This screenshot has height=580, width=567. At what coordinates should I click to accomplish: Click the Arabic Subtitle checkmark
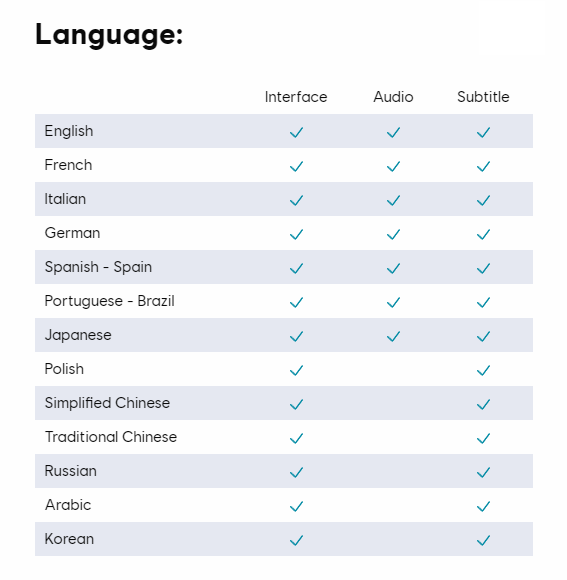pos(483,506)
